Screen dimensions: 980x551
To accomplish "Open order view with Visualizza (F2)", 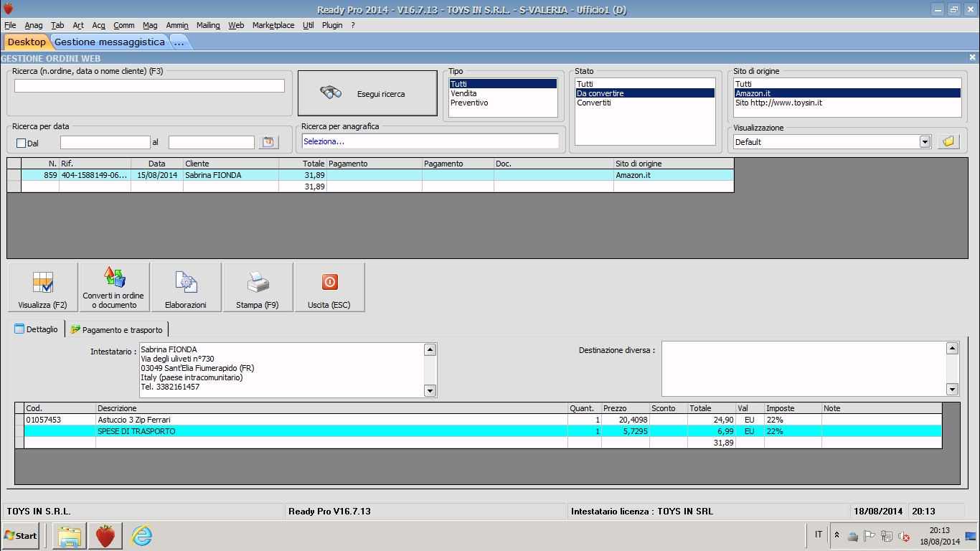I will pos(43,287).
